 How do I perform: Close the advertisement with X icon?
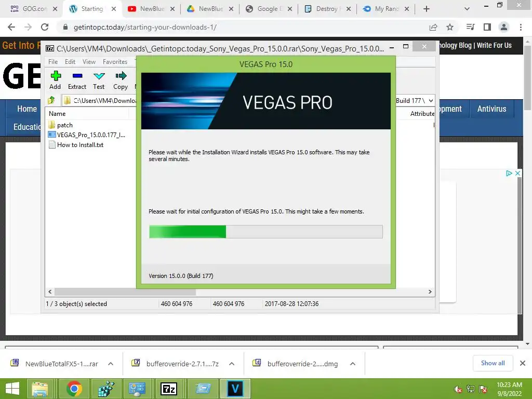pos(518,174)
